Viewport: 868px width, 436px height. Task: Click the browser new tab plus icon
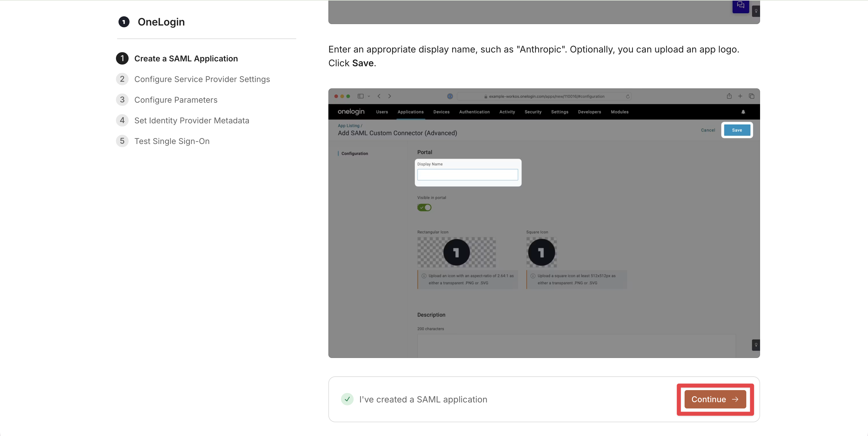[x=740, y=96]
